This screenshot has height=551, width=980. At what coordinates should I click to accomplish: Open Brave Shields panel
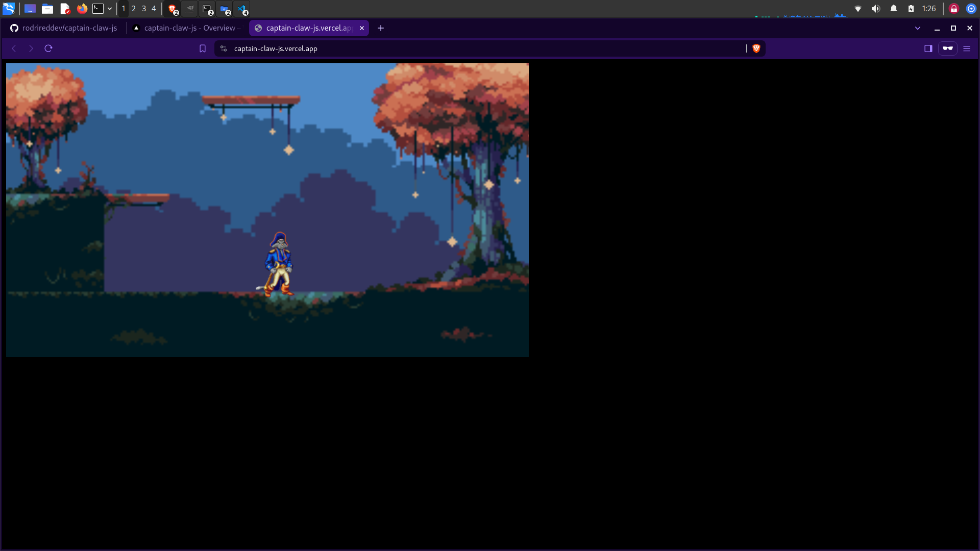[756, 48]
